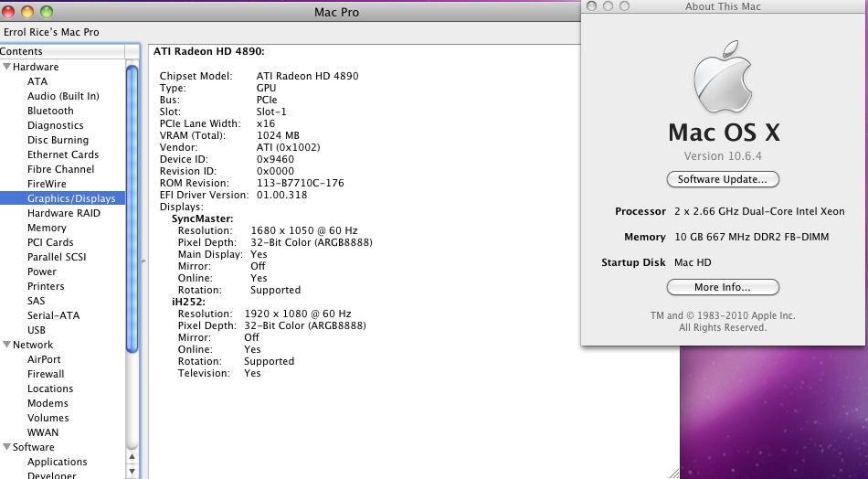Select Printers in sidebar
The image size is (868, 479).
46,286
